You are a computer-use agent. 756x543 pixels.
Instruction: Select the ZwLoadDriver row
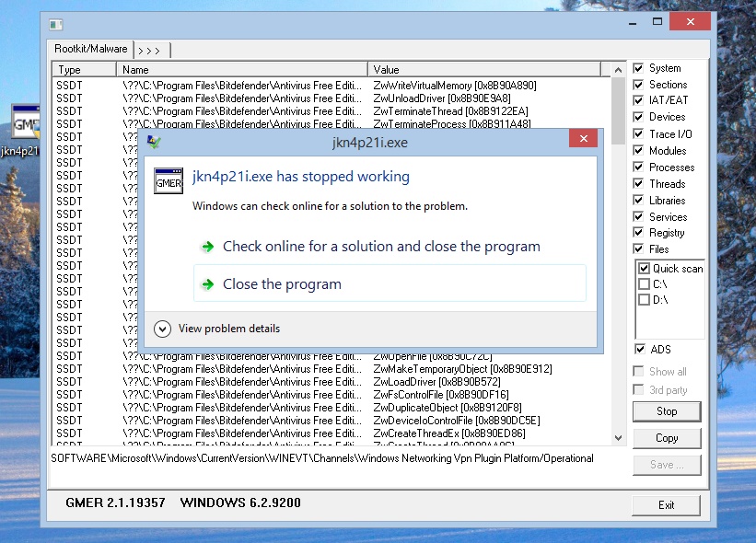coord(331,382)
